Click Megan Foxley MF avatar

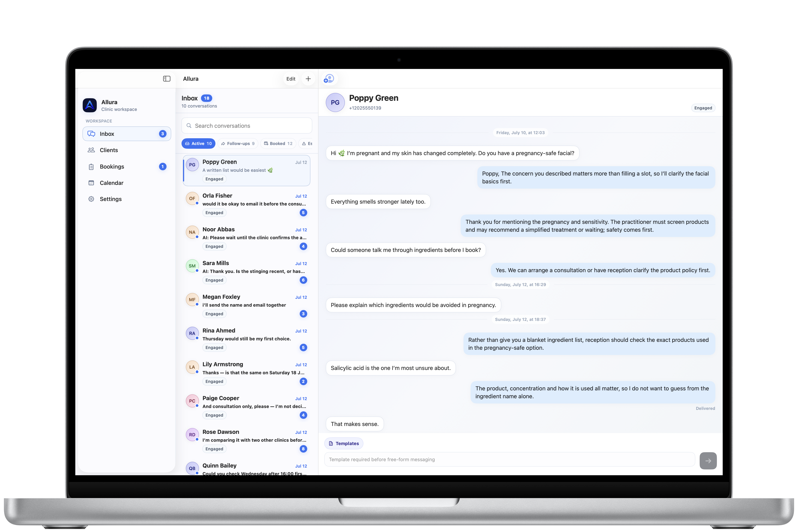coord(192,300)
